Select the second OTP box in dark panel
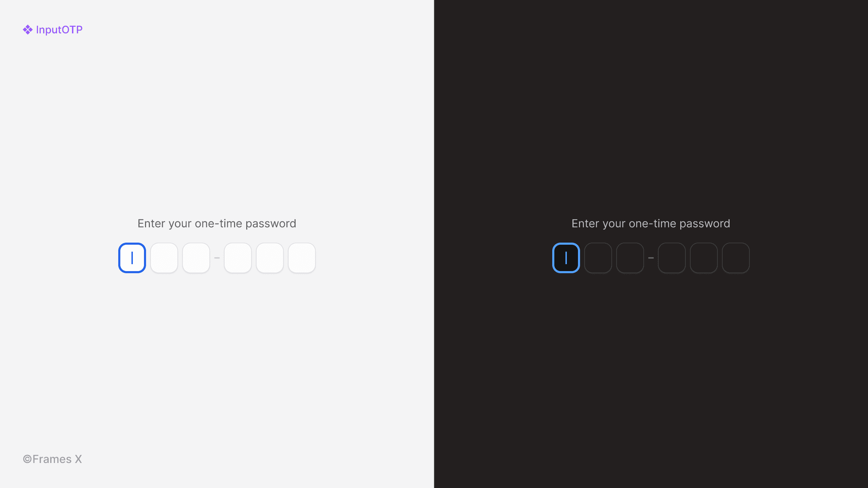The height and width of the screenshot is (488, 868). click(598, 258)
